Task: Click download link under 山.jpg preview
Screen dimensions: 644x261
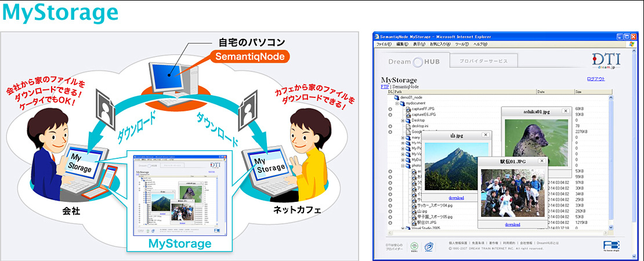Action: point(456,198)
